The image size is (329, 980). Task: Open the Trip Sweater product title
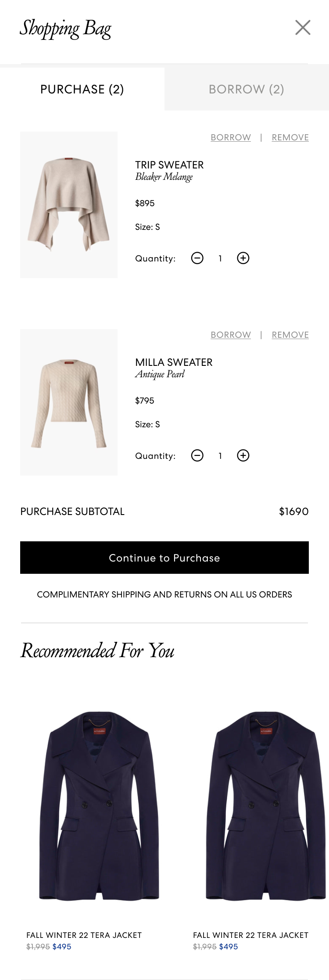pyautogui.click(x=169, y=165)
